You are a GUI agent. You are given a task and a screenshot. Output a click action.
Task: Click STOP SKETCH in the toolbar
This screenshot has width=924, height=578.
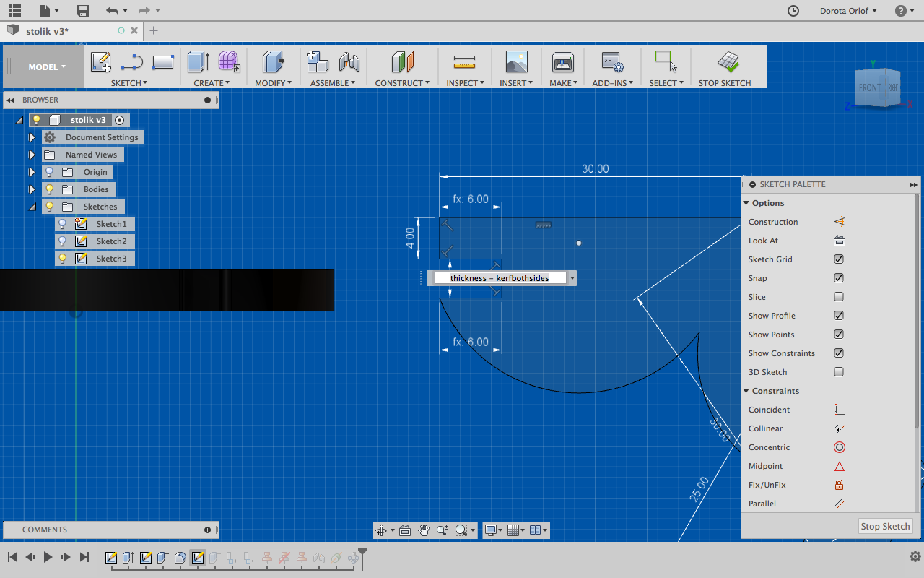click(725, 69)
